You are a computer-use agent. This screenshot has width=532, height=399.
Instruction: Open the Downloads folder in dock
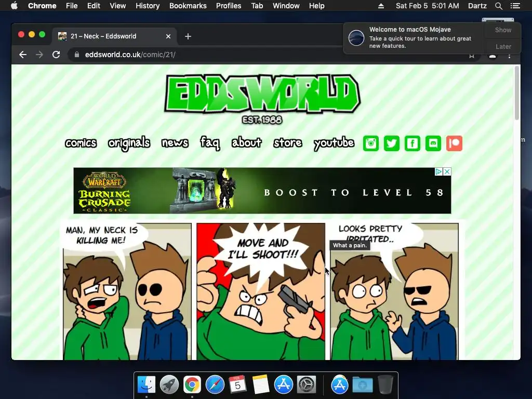tap(362, 385)
